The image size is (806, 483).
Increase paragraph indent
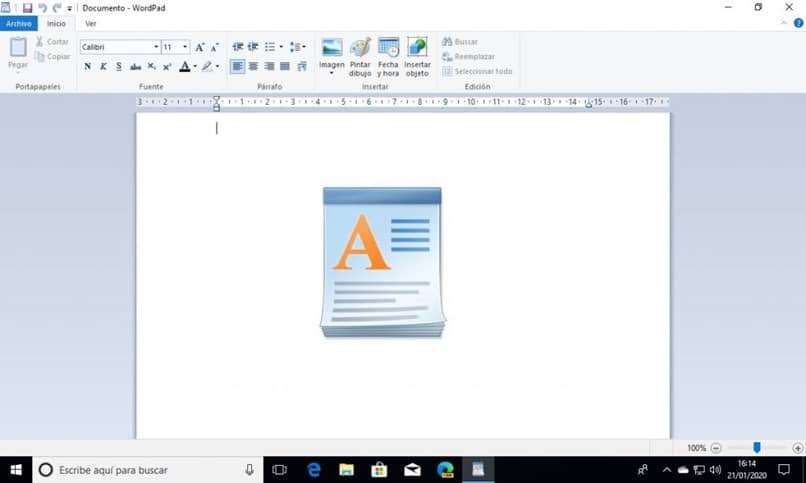tap(253, 47)
